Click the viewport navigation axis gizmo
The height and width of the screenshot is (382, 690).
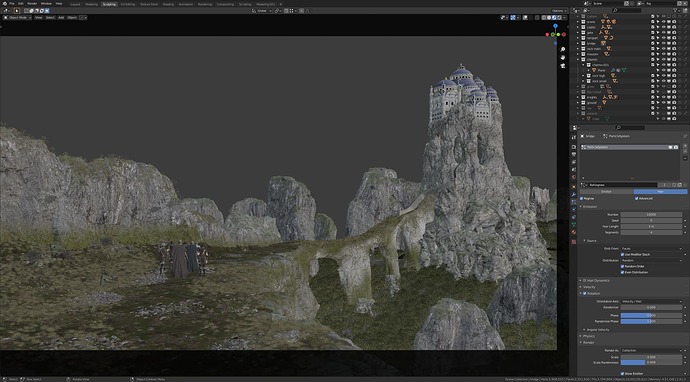point(555,34)
